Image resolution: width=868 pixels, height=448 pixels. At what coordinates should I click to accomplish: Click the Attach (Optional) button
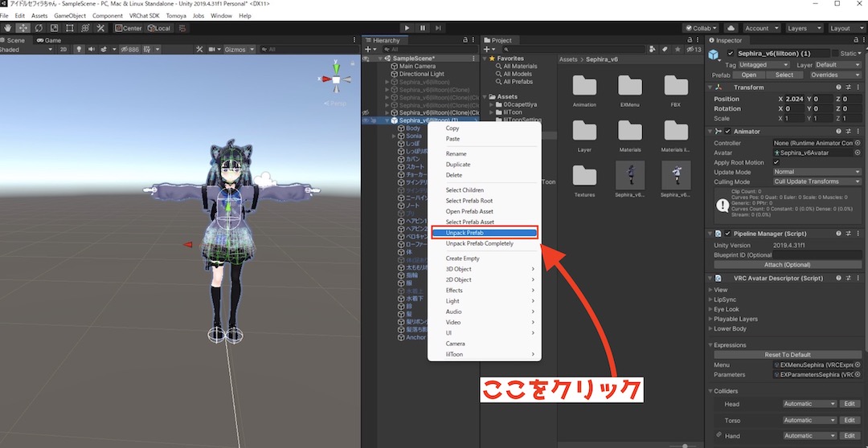[787, 265]
